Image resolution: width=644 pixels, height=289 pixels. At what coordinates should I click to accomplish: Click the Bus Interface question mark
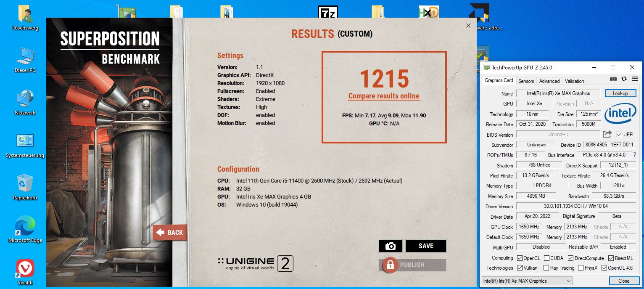pyautogui.click(x=635, y=155)
